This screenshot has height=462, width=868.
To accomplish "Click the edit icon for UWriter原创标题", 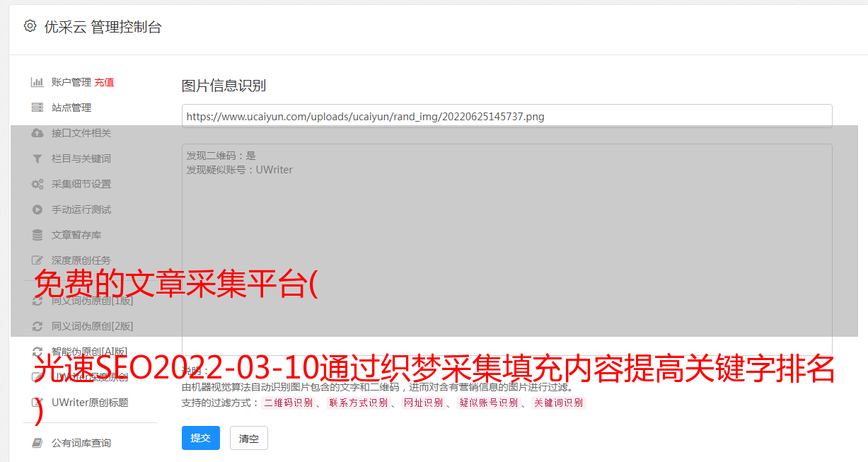I will pyautogui.click(x=37, y=403).
